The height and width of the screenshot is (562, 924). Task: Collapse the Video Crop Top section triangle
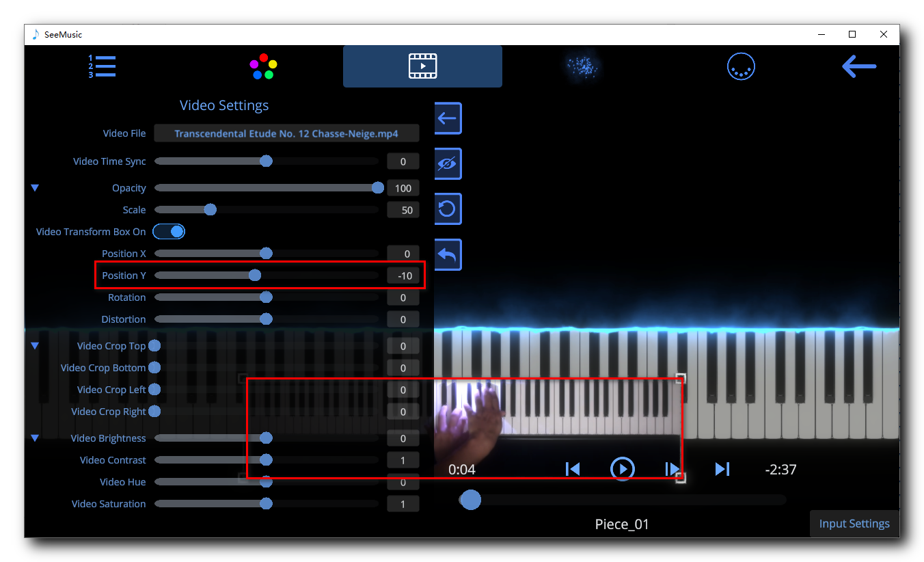coord(35,346)
